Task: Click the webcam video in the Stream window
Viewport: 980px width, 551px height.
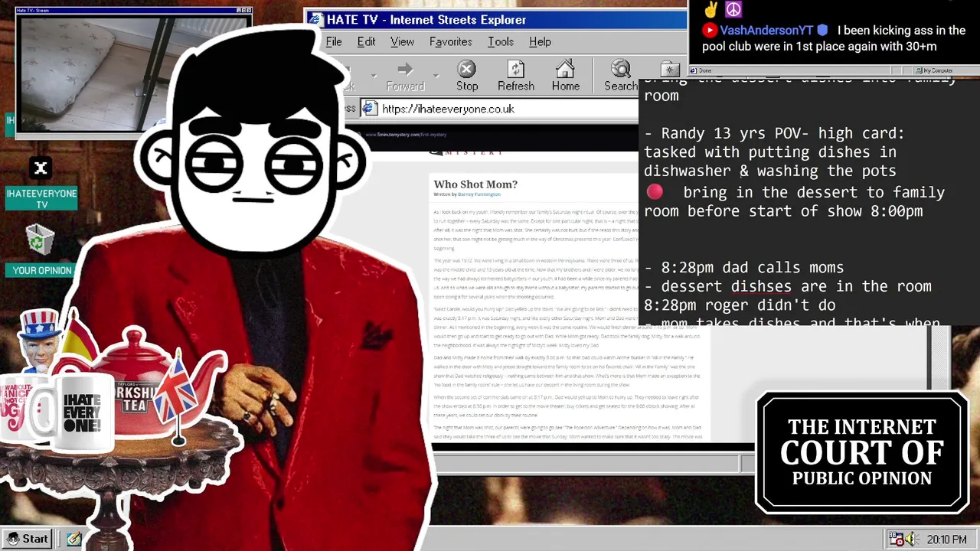Action: pos(132,73)
